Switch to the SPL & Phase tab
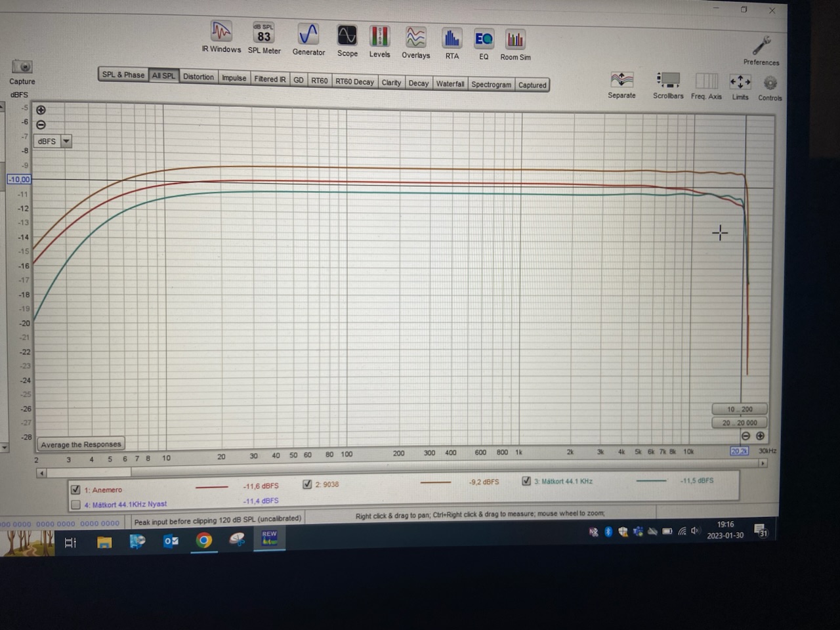840x630 pixels. (x=123, y=75)
